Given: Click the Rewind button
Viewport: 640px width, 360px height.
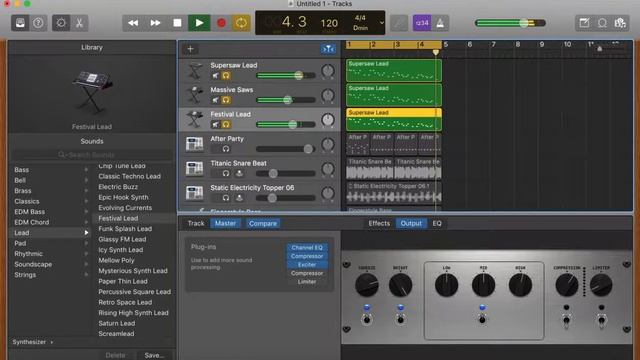Looking at the screenshot, I should click(133, 23).
